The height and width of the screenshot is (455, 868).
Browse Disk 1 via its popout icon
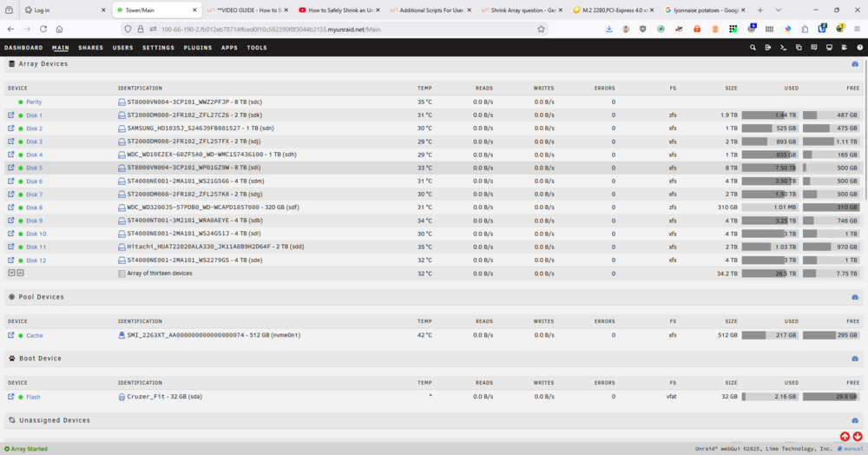coord(11,115)
